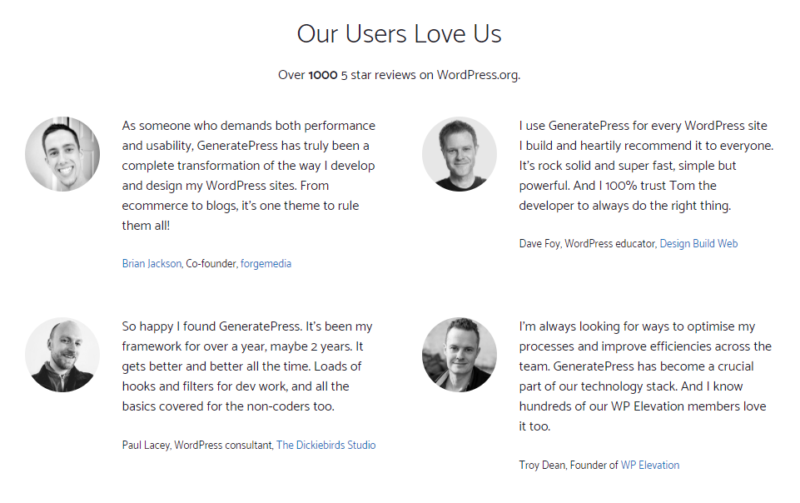Click Dave Foy's testimonial paragraph
The image size is (800, 503).
(x=646, y=166)
